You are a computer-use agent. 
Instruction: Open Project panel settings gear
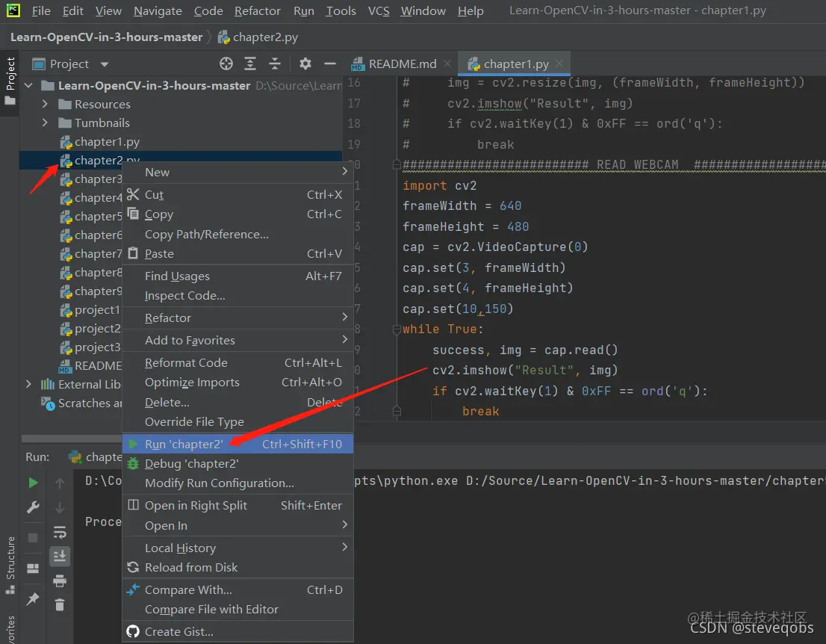pyautogui.click(x=305, y=64)
